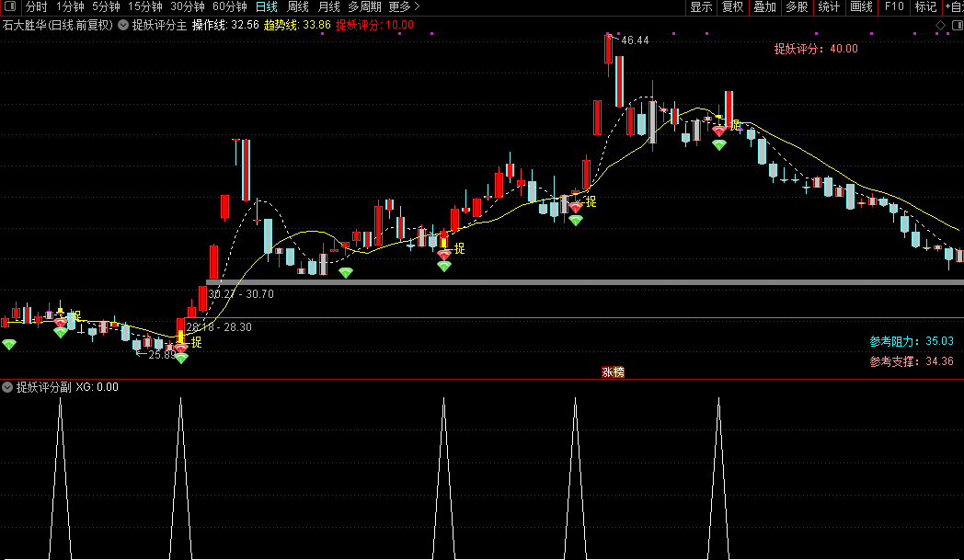This screenshot has height=560, width=964.
Task: Switch to 15分钟 period
Action: click(145, 6)
